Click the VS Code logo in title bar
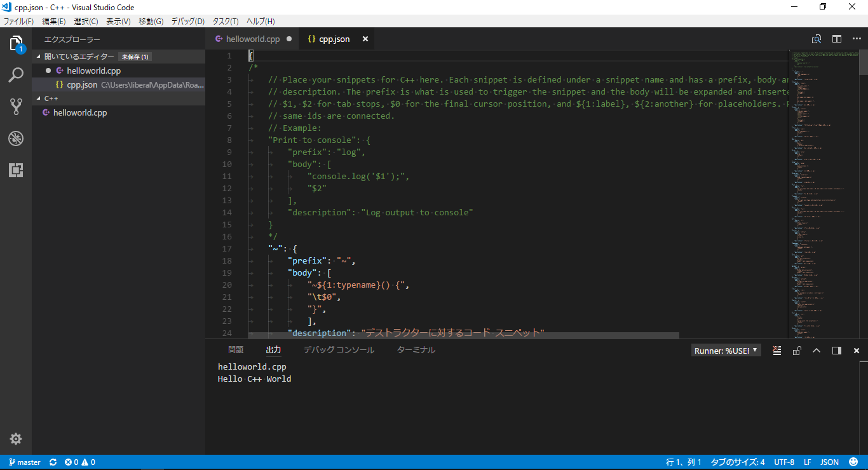 click(x=7, y=7)
